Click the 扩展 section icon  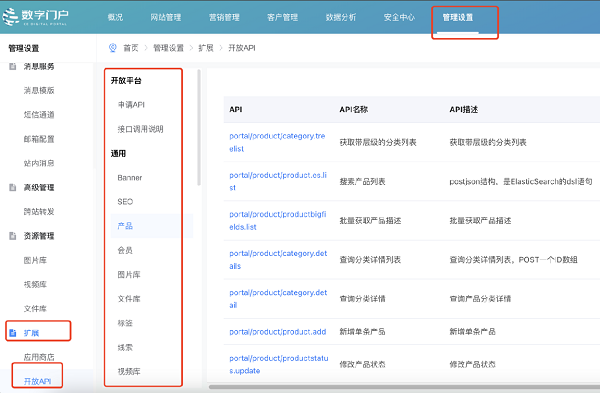click(13, 333)
